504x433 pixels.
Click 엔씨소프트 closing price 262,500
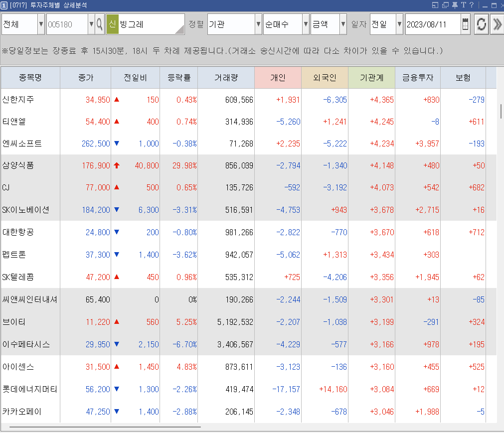(96, 144)
